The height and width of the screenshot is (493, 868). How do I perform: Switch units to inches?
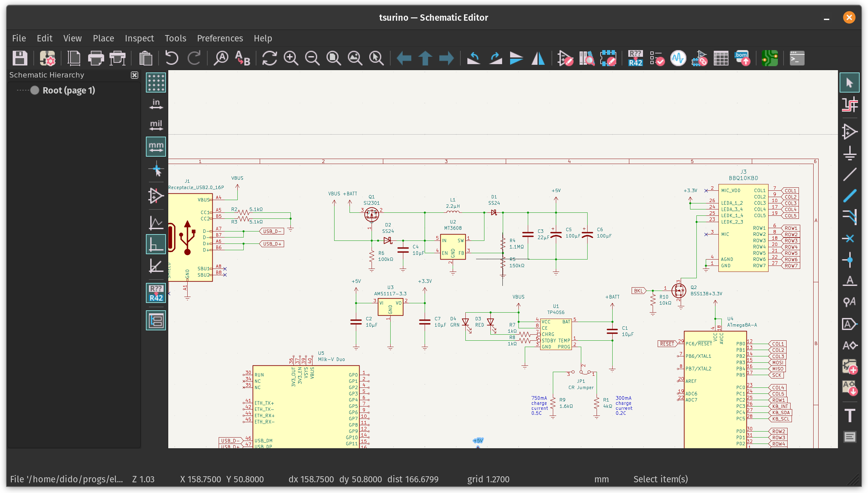click(156, 104)
